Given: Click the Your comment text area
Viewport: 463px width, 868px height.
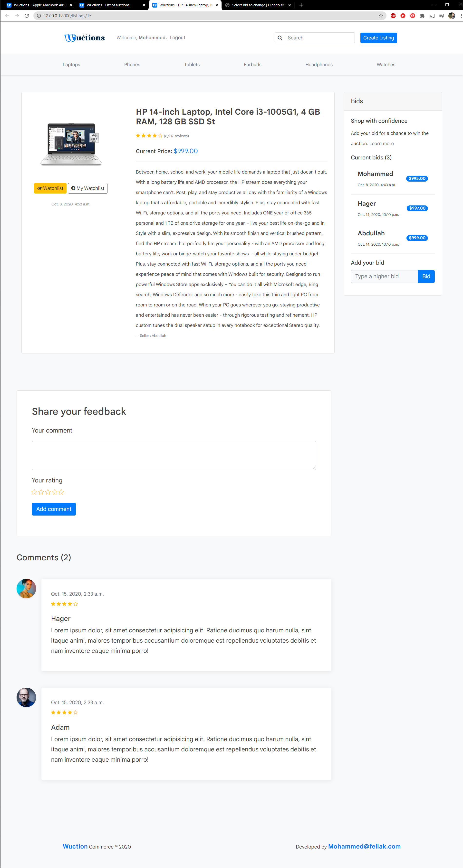Looking at the screenshot, I should [174, 455].
